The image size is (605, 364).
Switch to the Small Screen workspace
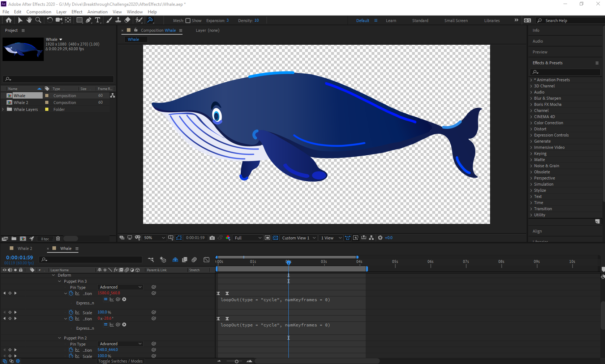pos(456,21)
